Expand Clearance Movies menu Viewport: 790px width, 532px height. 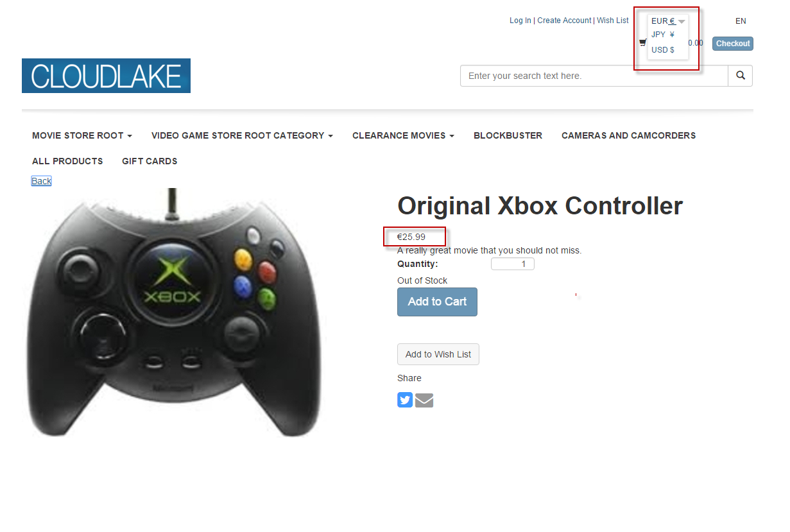click(x=403, y=135)
